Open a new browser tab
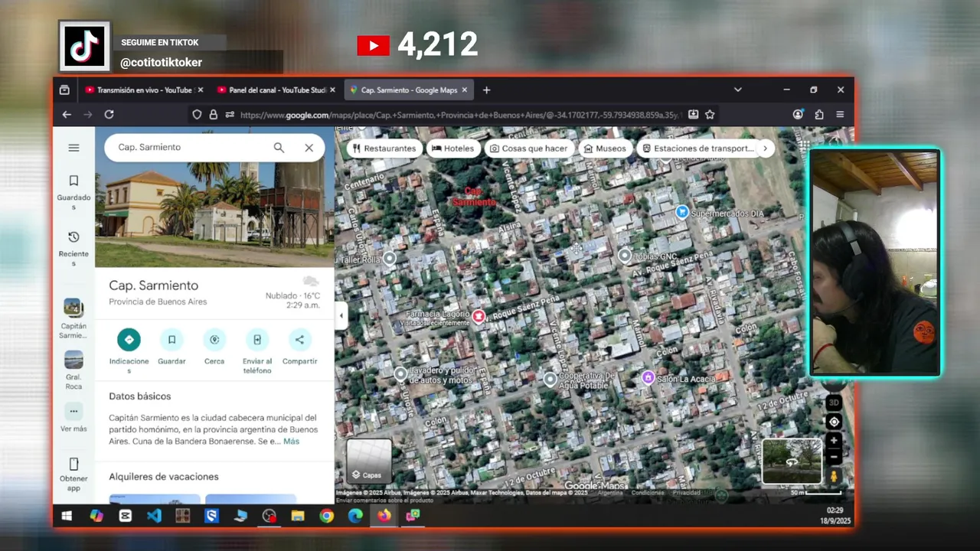The height and width of the screenshot is (551, 980). 486,90
